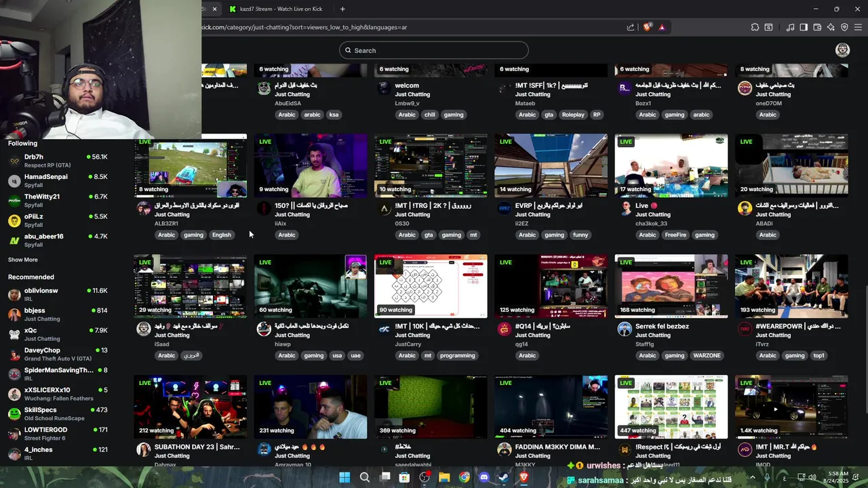This screenshot has width=868, height=488.
Task: Open HamadSenpai channel in sidebar
Action: click(x=58, y=180)
